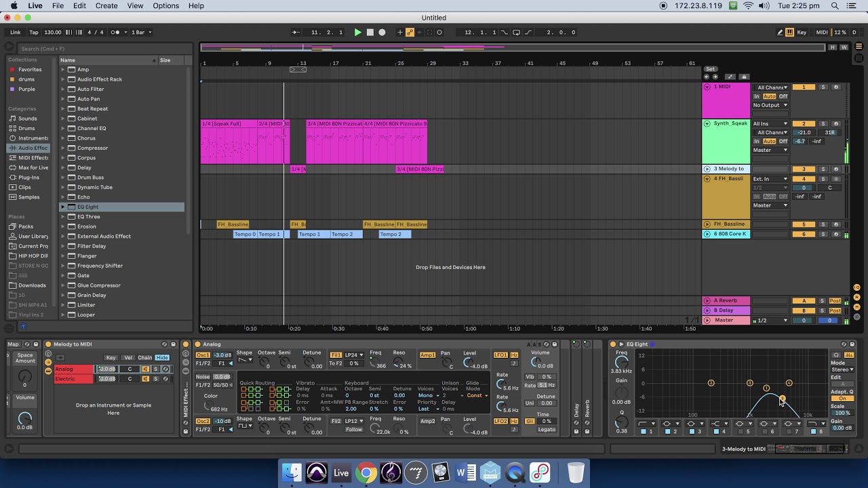This screenshot has height=488, width=868.
Task: Fold the Synth_Sqeak track
Action: (x=707, y=123)
